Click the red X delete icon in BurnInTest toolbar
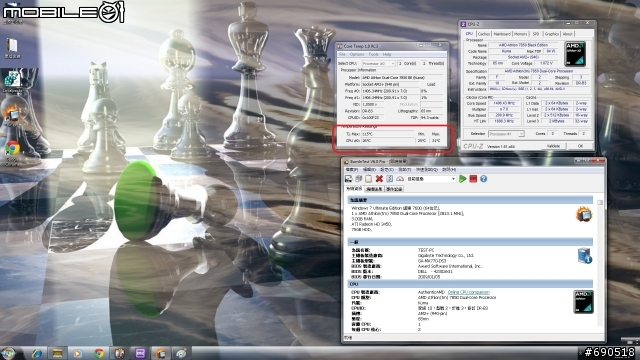The width and height of the screenshot is (640, 360). tap(379, 179)
